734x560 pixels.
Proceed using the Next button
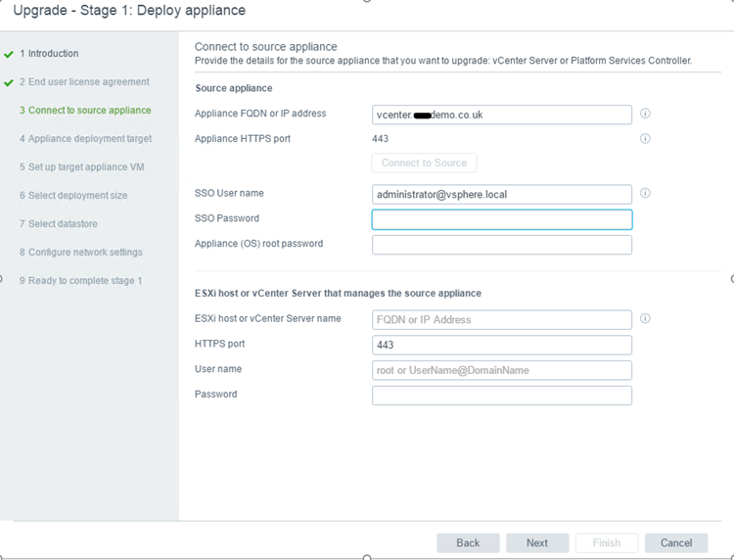537,542
